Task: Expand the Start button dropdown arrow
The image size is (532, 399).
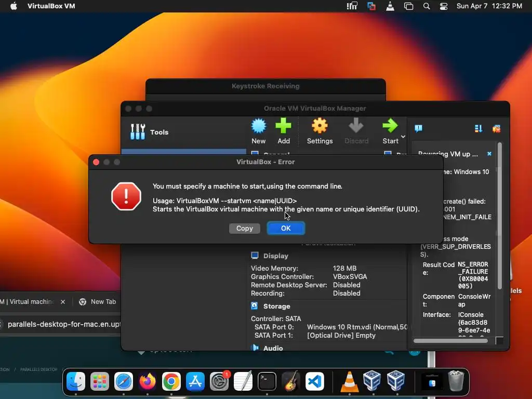Action: (403, 137)
